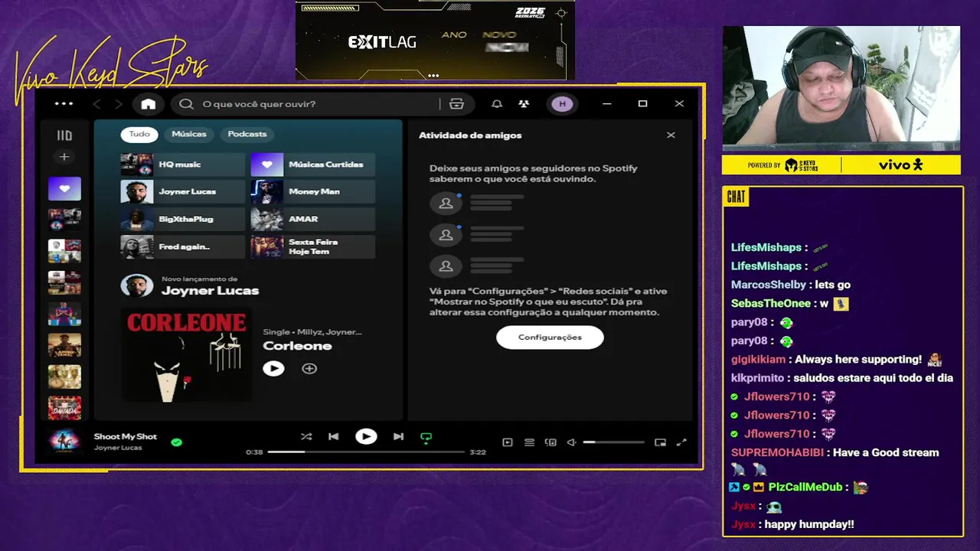This screenshot has width=980, height=551.
Task: Select the Músicas filter chip
Action: click(x=189, y=134)
